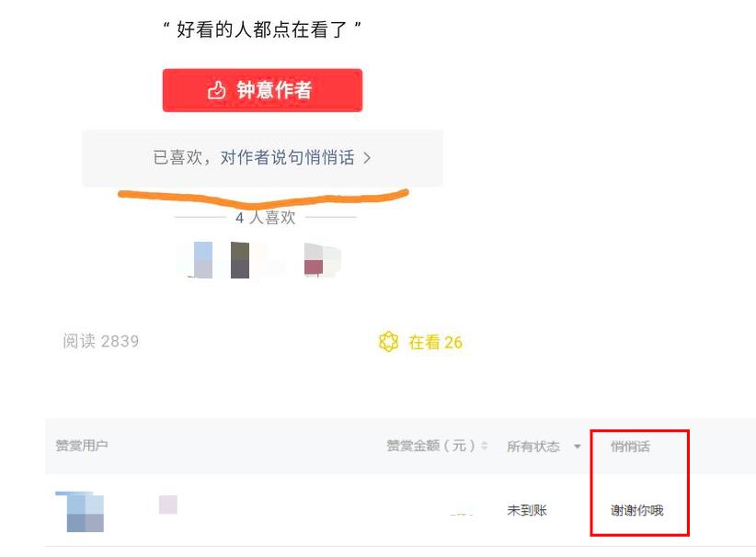
Task: Open 对作者说句悄悄话 link
Action: coord(287,157)
